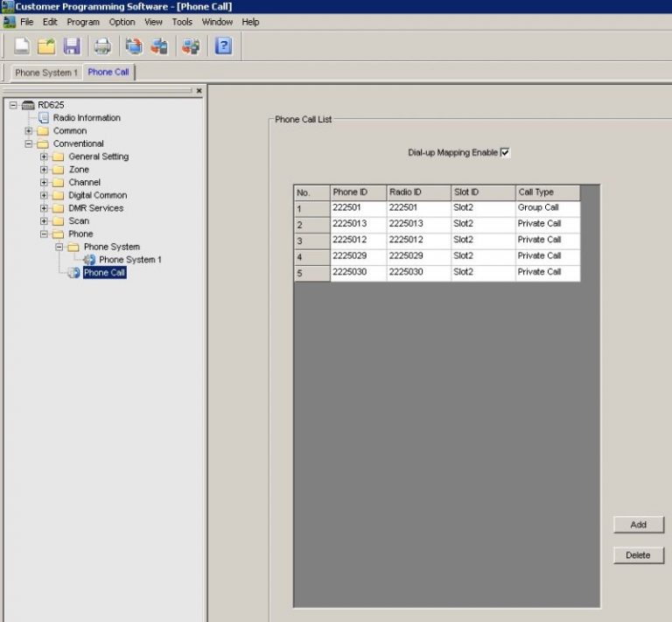Click the DMR Services folder icon
672x622 pixels.
[x=59, y=208]
